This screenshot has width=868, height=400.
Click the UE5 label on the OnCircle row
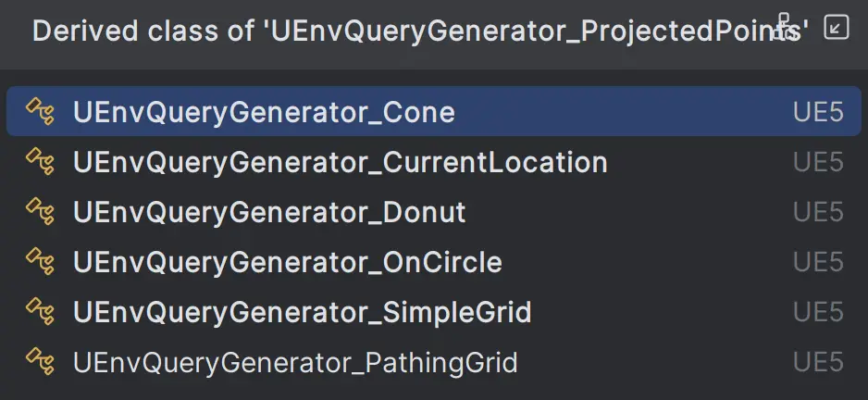click(x=818, y=263)
